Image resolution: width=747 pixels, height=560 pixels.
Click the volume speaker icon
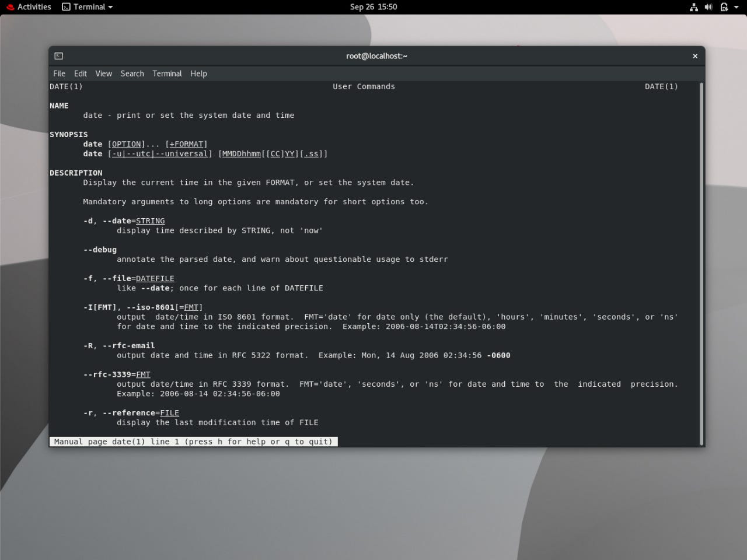[x=708, y=7]
